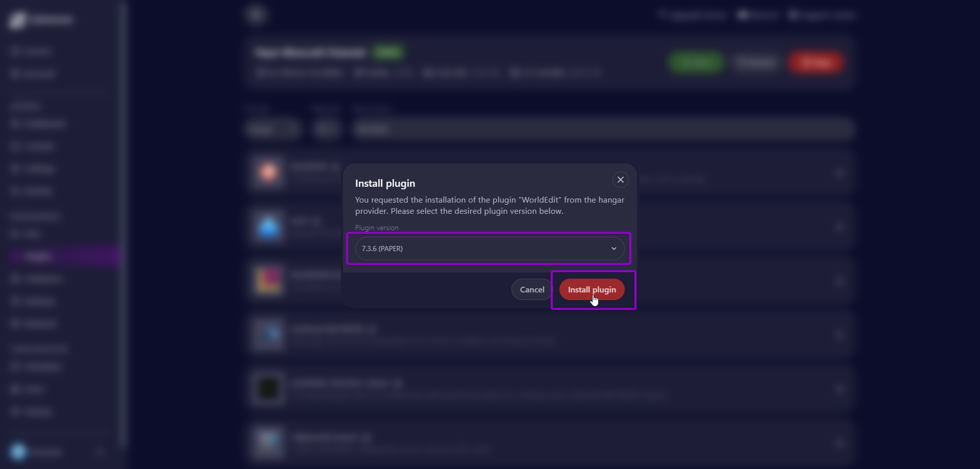
Task: Open the first blurred filter dropdown above the plugin list
Action: (273, 129)
